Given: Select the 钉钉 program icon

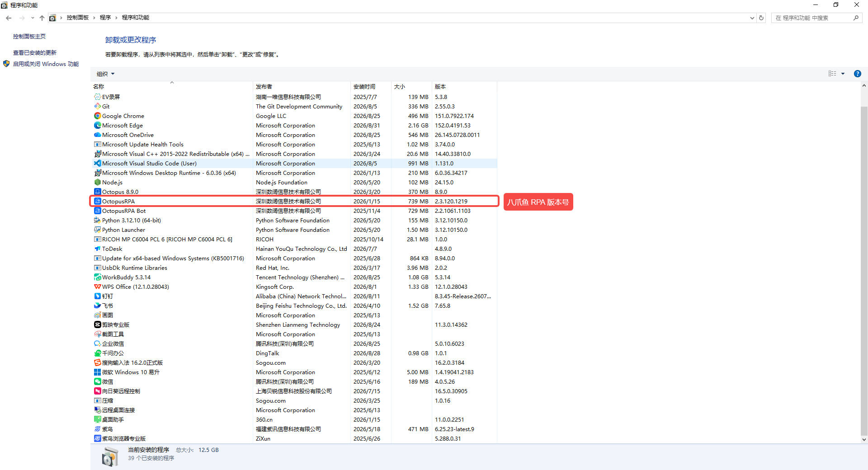Looking at the screenshot, I should coord(97,296).
